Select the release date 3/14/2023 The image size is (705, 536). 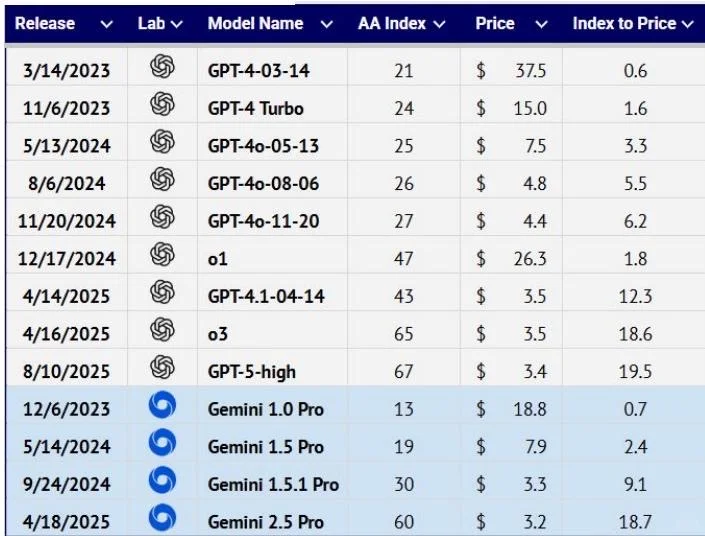[x=67, y=71]
